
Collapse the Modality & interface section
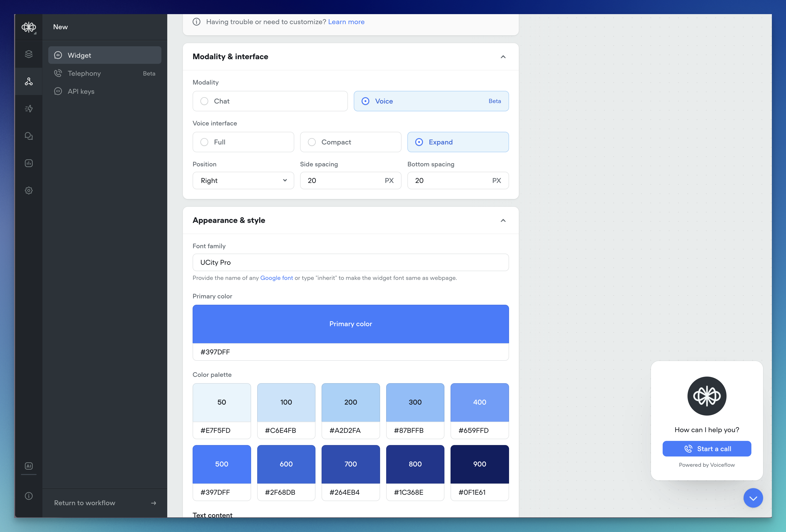tap(503, 57)
